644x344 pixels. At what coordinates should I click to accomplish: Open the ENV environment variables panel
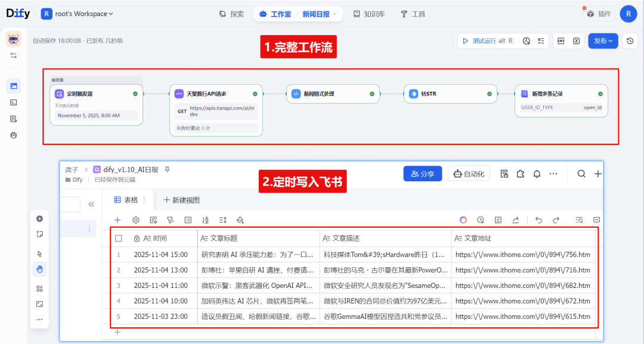tap(560, 41)
